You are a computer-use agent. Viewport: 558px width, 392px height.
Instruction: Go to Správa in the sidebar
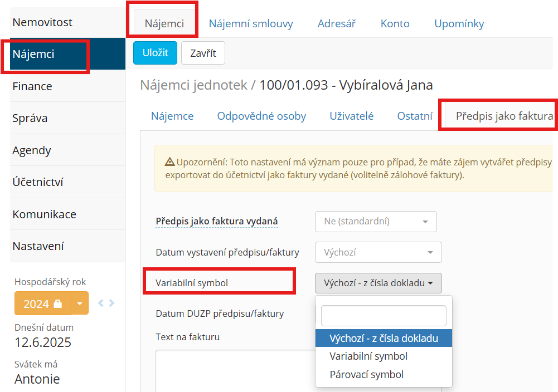point(67,118)
